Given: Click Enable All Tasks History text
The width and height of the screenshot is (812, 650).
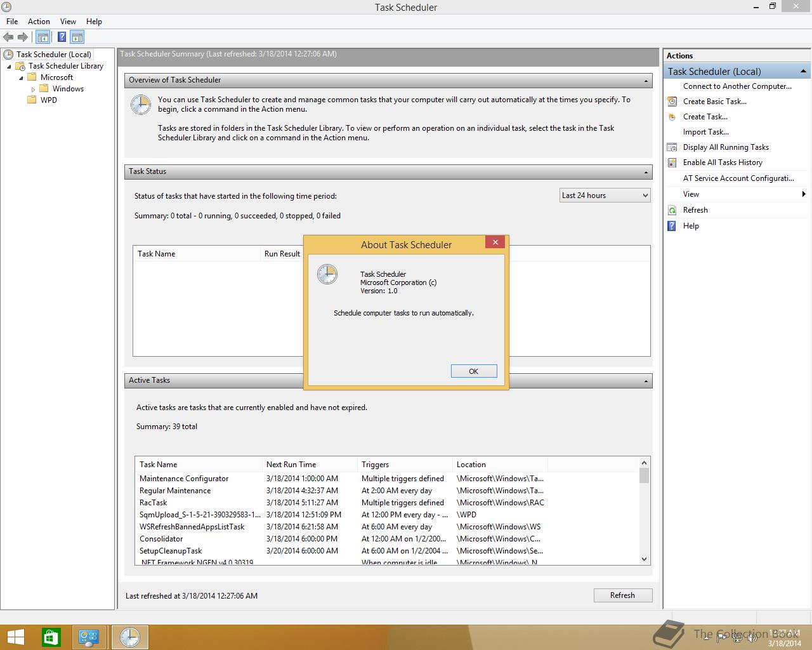Looking at the screenshot, I should click(723, 162).
